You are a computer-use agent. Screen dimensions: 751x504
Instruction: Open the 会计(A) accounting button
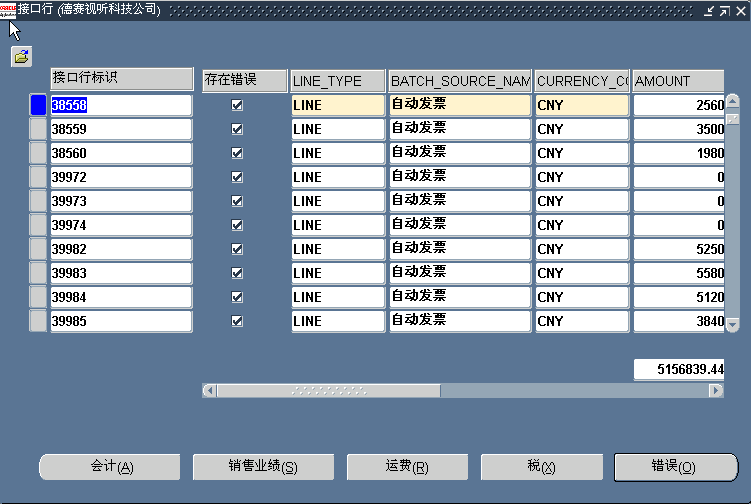pyautogui.click(x=110, y=467)
